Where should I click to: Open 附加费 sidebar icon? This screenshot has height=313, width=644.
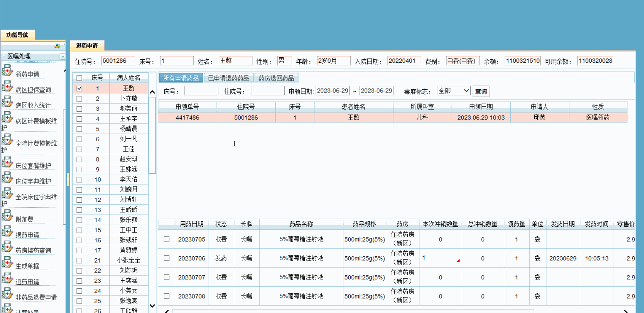(7, 216)
